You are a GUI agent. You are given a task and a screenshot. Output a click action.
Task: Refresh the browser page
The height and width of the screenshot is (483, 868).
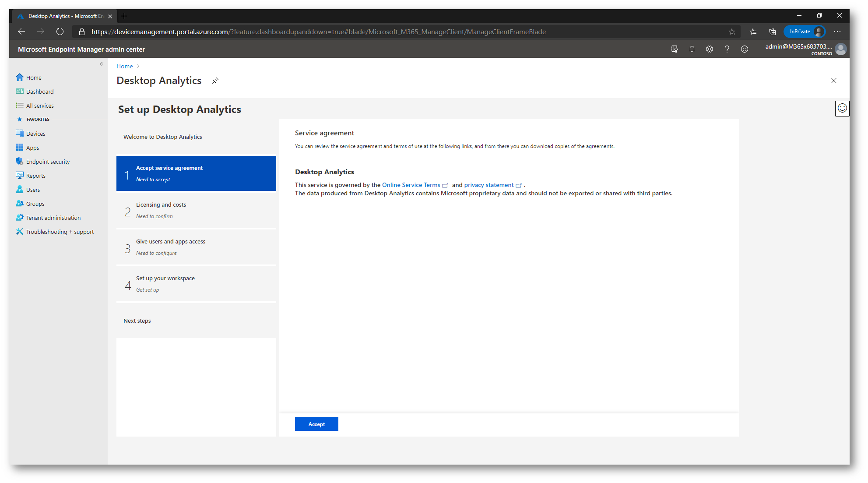(60, 32)
